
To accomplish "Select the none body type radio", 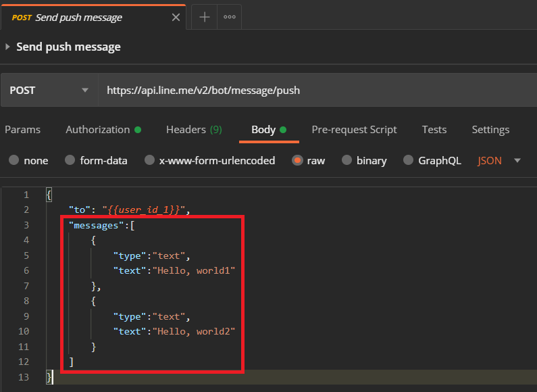I will tap(14, 160).
